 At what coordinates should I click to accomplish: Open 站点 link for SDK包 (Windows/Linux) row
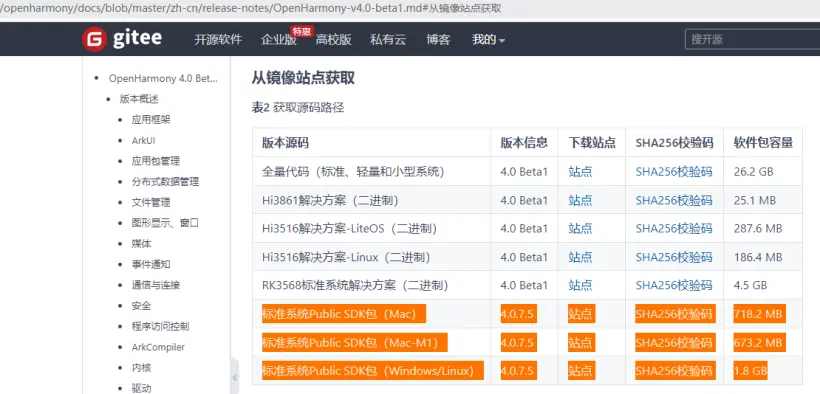click(581, 371)
